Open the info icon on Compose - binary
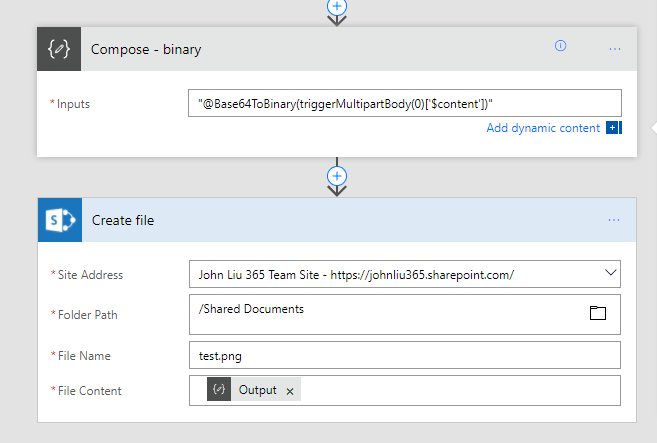Image resolution: width=657 pixels, height=443 pixels. coord(560,46)
